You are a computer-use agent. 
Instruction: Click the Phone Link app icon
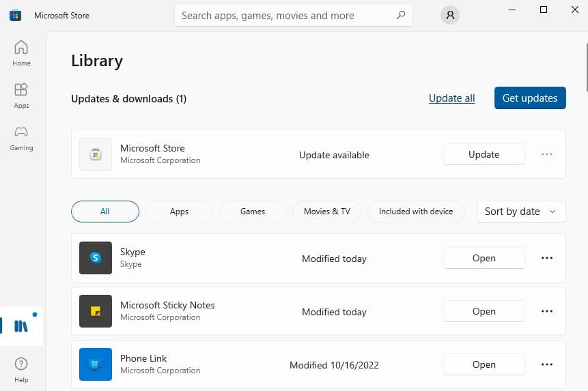96,364
